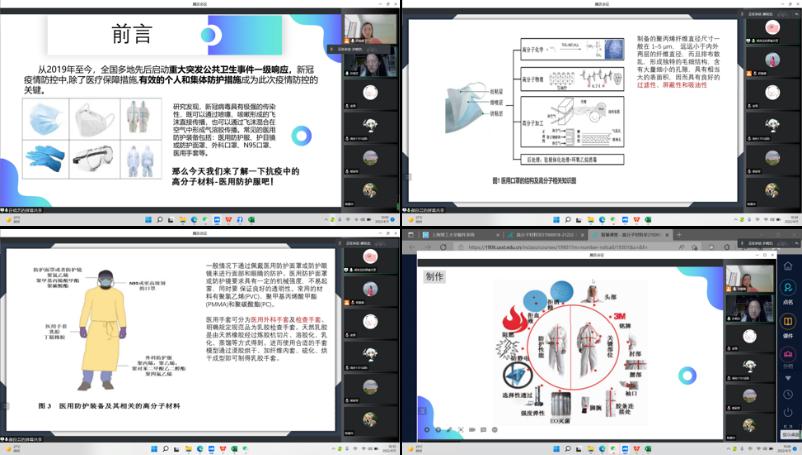The width and height of the screenshot is (802, 455).
Task: Expand the down-arrow in the 制作 window sidebar
Action: tap(788, 378)
